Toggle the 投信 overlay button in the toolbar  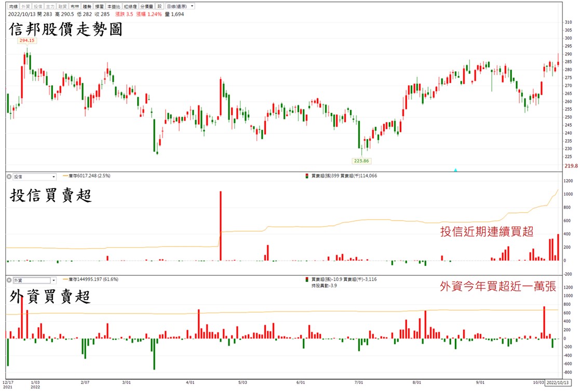click(x=38, y=6)
